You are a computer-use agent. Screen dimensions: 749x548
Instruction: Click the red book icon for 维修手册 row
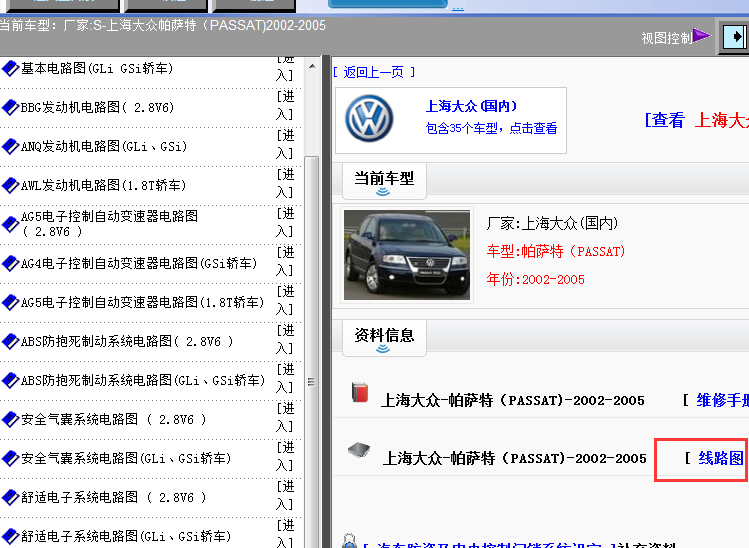[360, 393]
